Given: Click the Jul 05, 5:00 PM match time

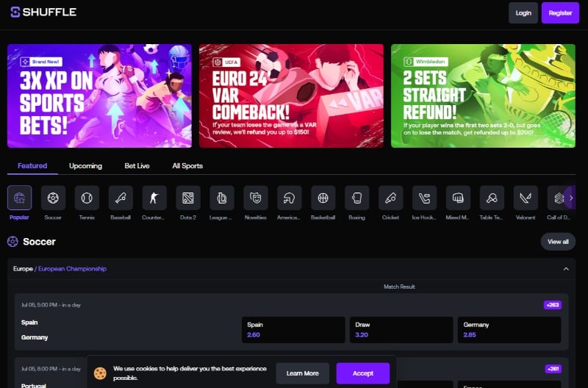Looking at the screenshot, I should point(51,305).
